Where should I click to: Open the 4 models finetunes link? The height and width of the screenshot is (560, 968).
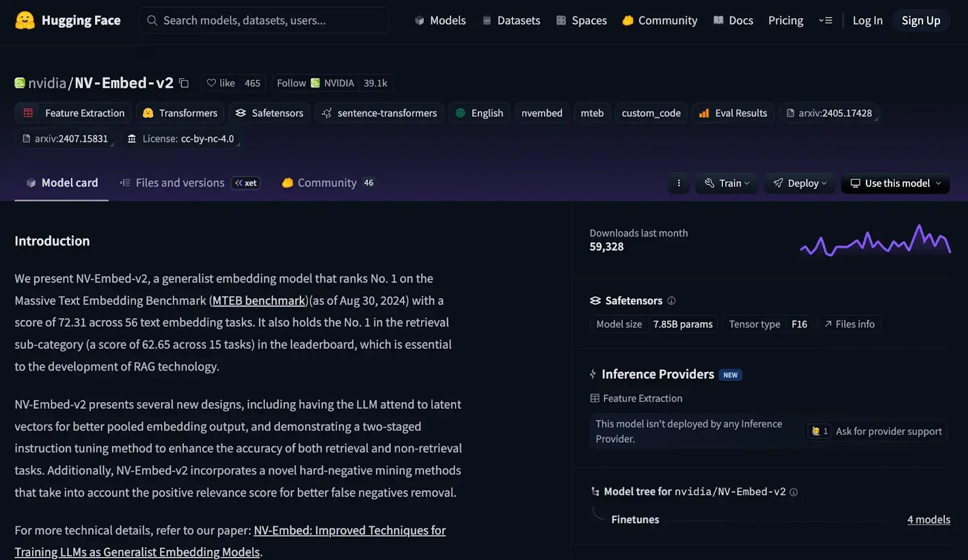pos(928,519)
